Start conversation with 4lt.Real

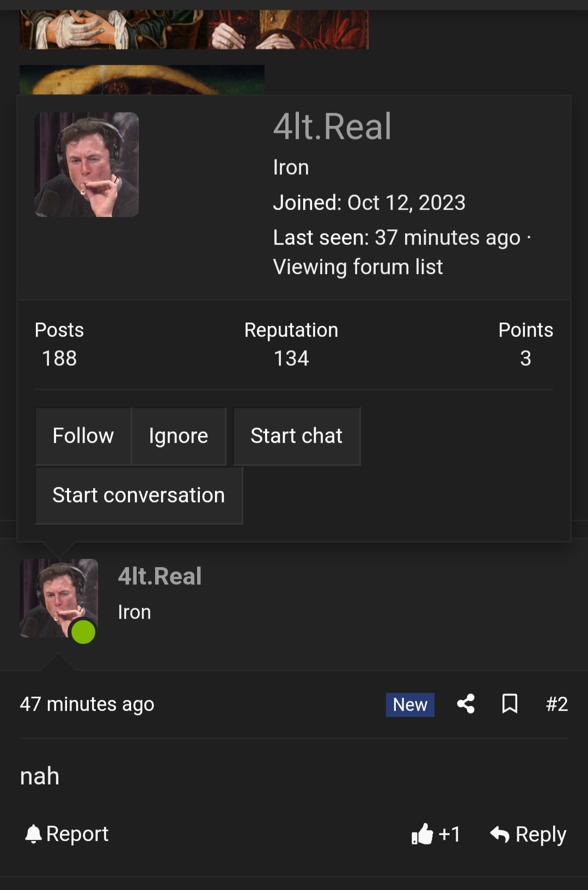pos(139,495)
